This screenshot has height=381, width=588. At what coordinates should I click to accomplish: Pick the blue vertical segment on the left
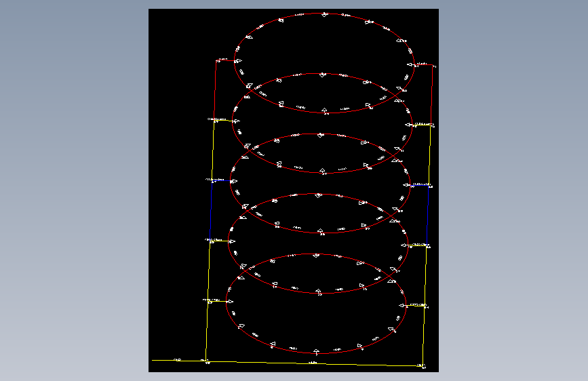click(211, 210)
